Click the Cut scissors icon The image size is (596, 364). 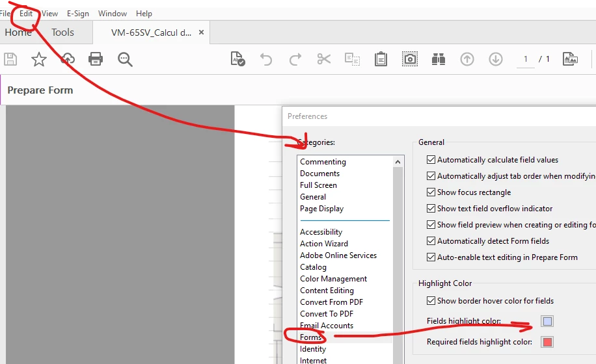(x=324, y=59)
